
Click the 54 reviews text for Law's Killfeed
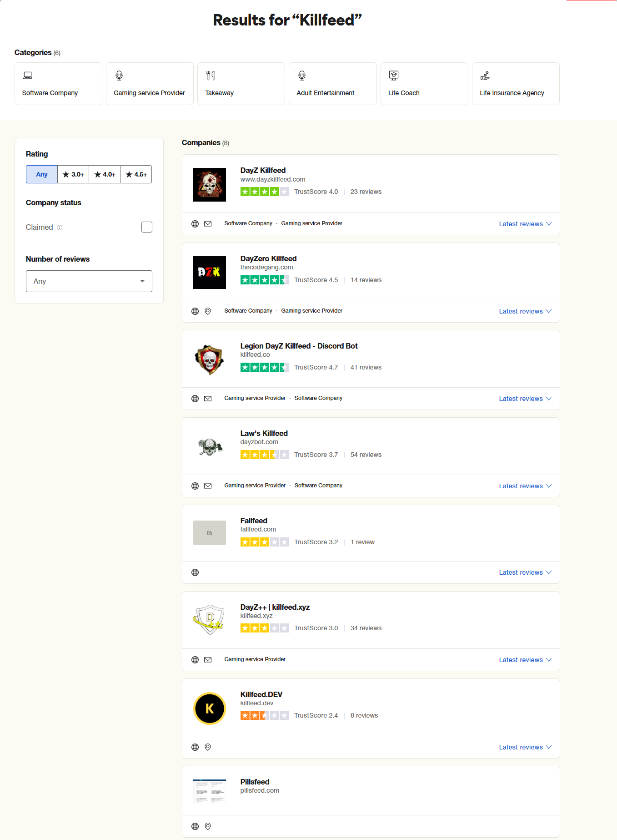[366, 455]
